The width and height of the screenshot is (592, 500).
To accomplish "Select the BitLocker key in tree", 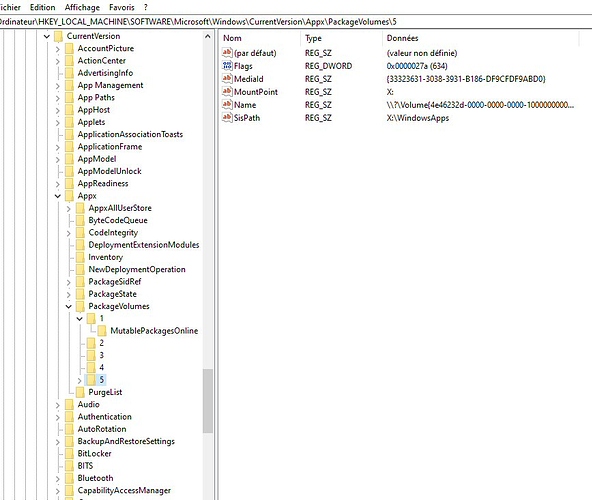I will pyautogui.click(x=94, y=454).
